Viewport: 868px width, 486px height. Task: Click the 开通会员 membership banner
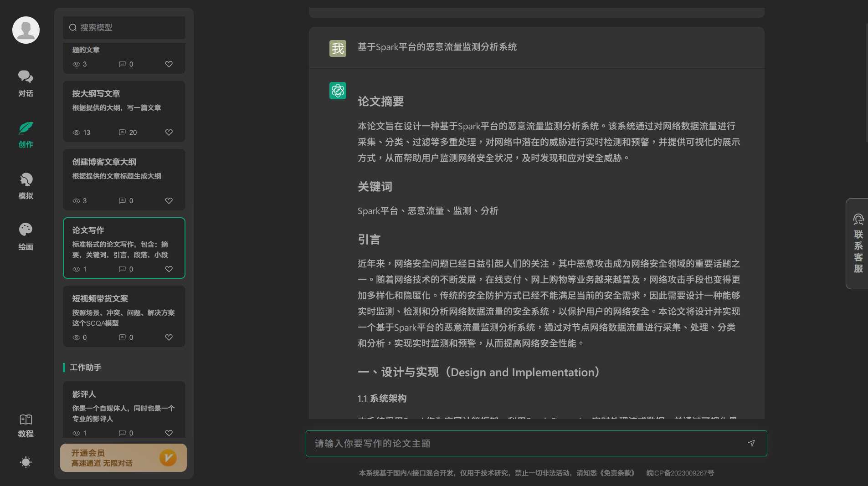[x=123, y=458]
